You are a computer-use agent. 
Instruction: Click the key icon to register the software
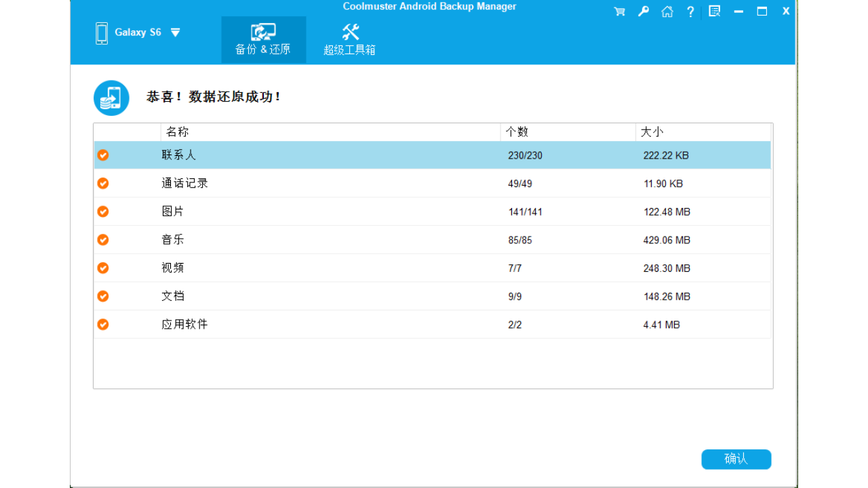643,11
